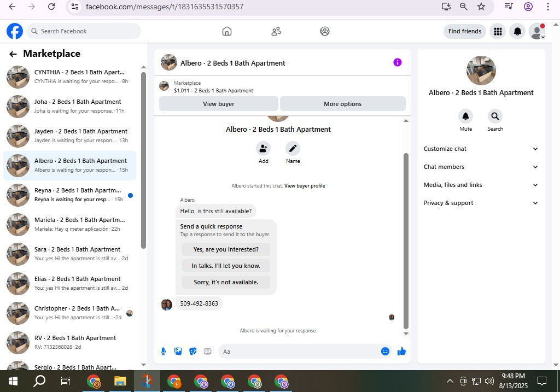Click the View buyer button
Viewport: 560px width, 392px height.
click(x=219, y=104)
